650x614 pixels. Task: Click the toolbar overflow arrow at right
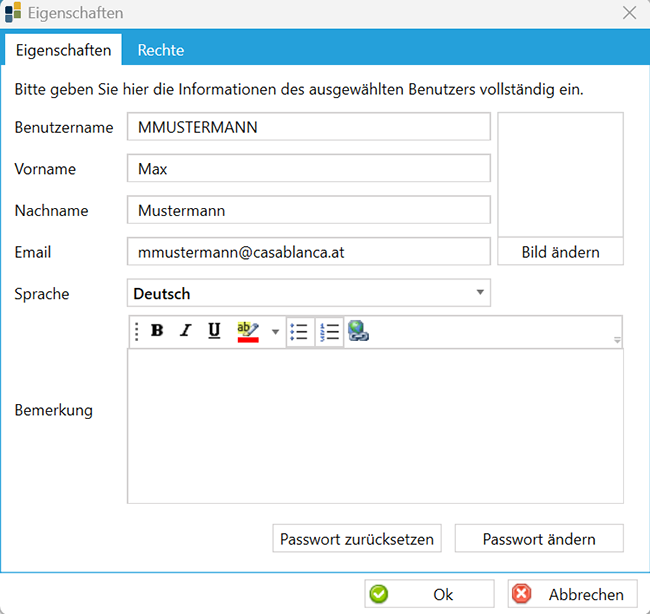pyautogui.click(x=617, y=341)
